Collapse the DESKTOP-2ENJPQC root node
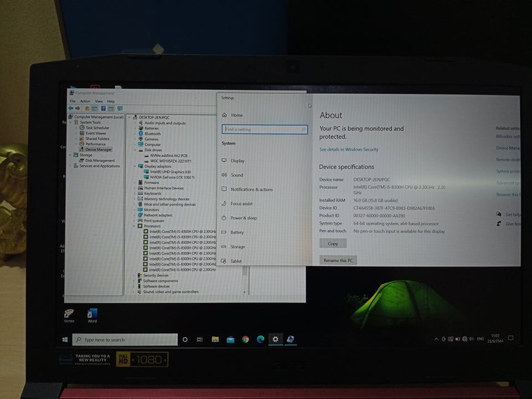Viewport: 532px width, 399px height. point(129,117)
